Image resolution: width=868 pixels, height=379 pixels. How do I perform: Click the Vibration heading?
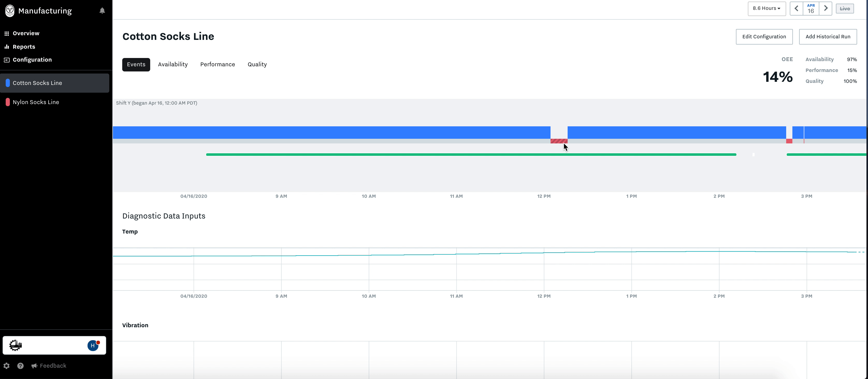135,325
